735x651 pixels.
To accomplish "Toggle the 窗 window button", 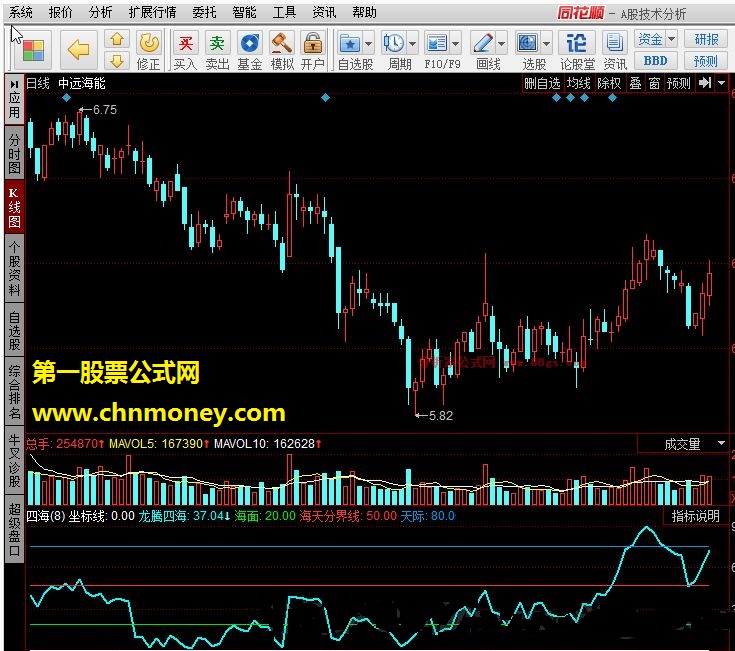I will (x=654, y=83).
